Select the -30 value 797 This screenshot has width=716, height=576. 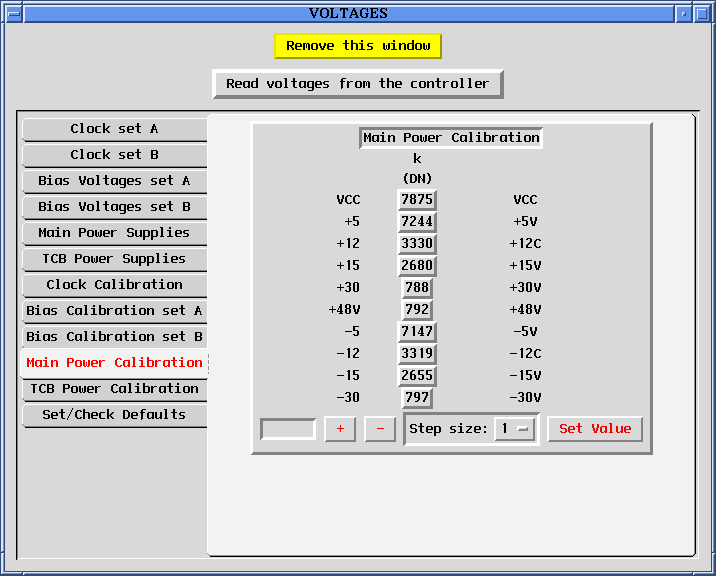417,397
